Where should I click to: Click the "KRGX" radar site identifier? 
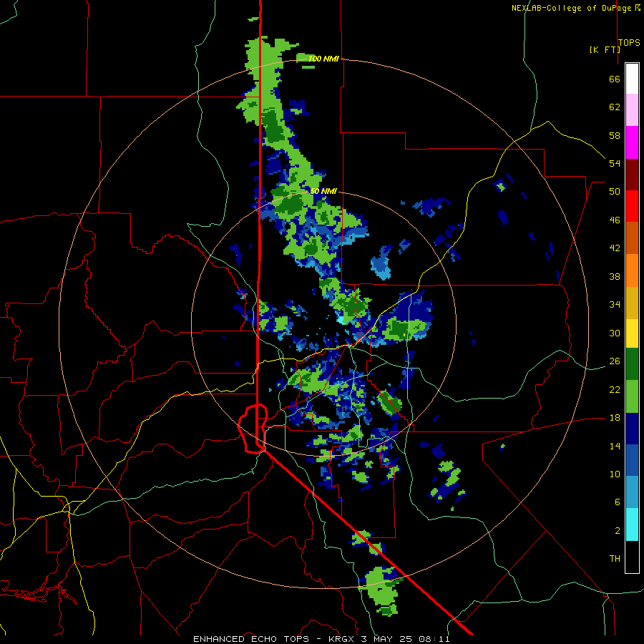[341, 639]
